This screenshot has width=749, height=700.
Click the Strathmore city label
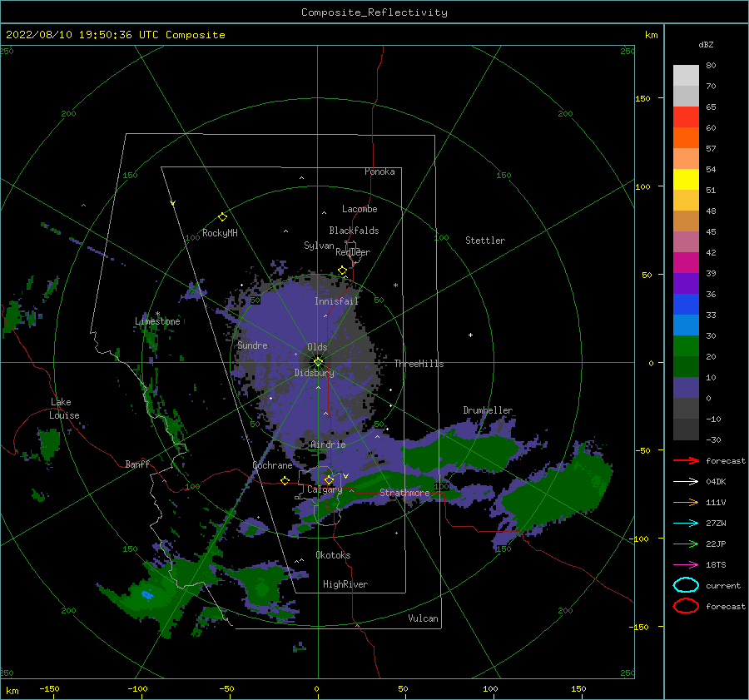(x=404, y=493)
